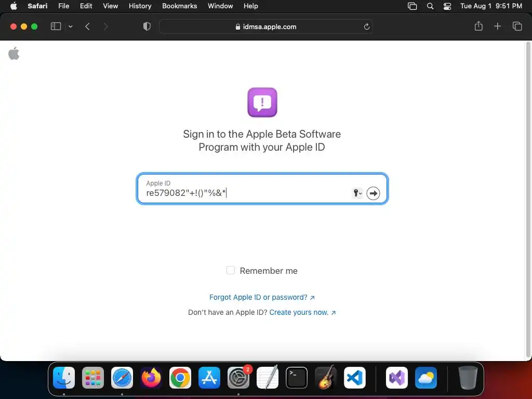The height and width of the screenshot is (399, 532).
Task: Click the Feedback Assistant app icon
Action: pos(262,102)
